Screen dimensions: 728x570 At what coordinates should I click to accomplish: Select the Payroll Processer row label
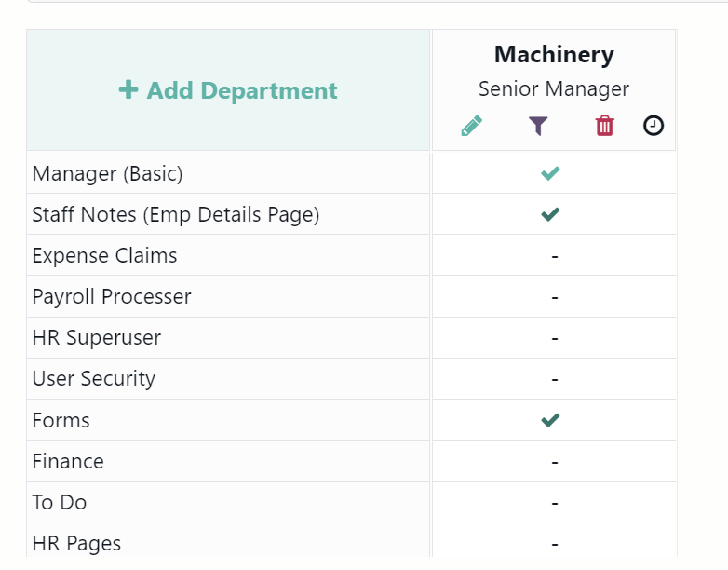(112, 296)
